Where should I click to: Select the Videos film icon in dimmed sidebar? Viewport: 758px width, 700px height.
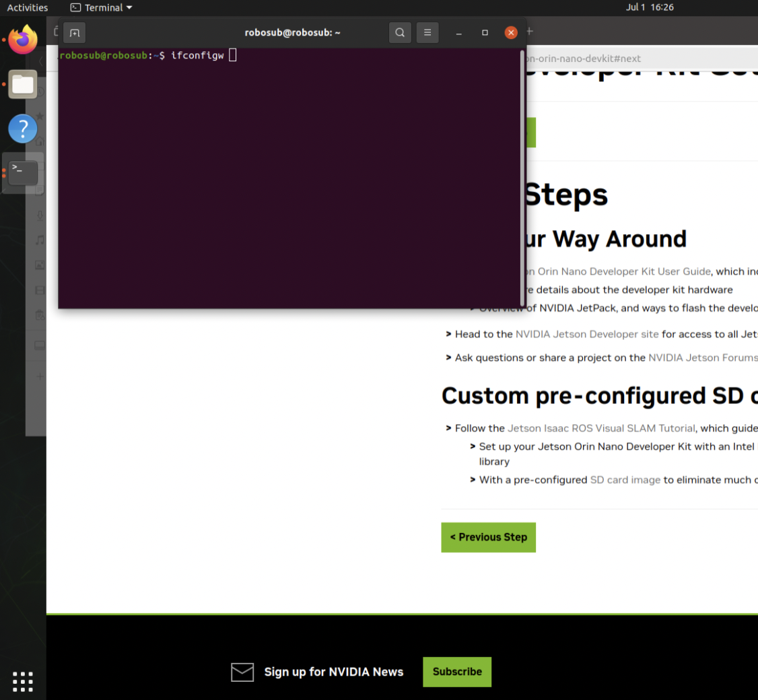pos(40,290)
